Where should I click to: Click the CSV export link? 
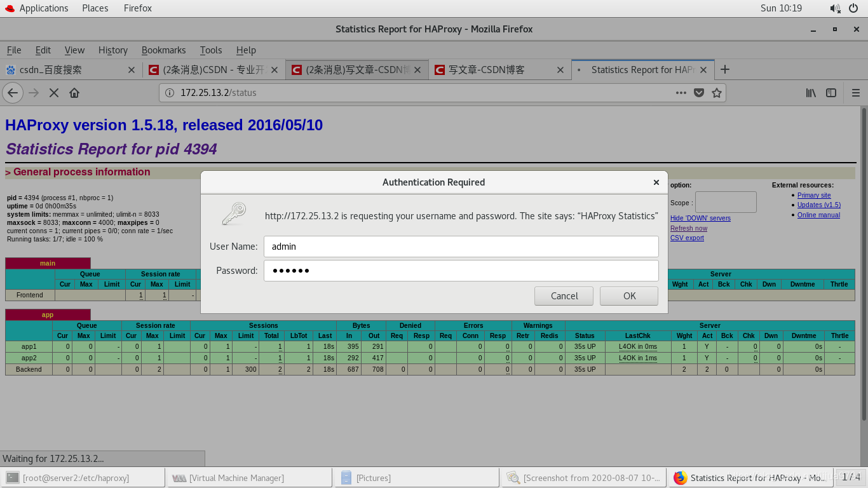click(687, 238)
